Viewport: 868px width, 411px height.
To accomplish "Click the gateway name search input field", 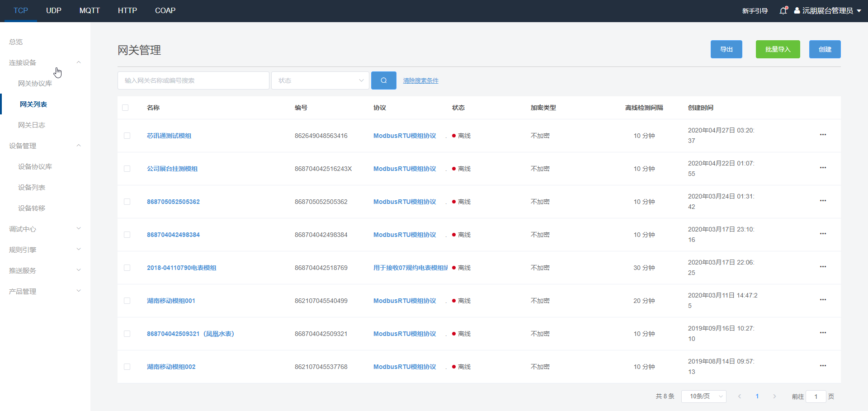I will pos(193,80).
